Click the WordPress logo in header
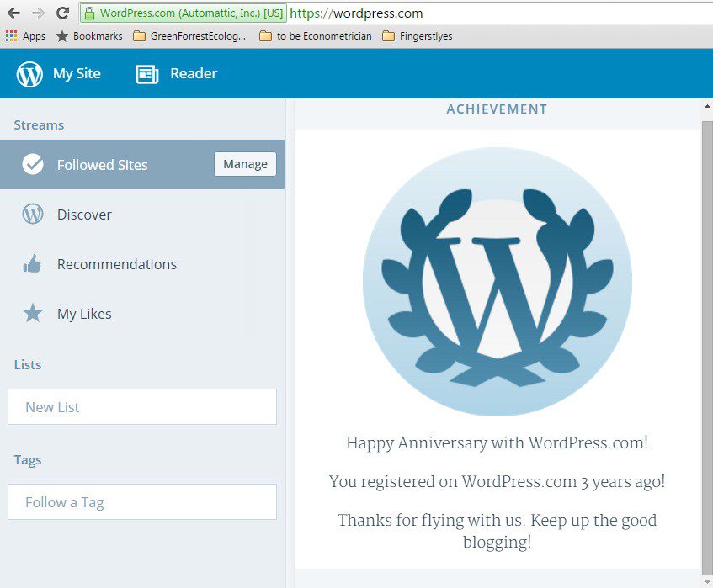713x588 pixels. pos(29,74)
